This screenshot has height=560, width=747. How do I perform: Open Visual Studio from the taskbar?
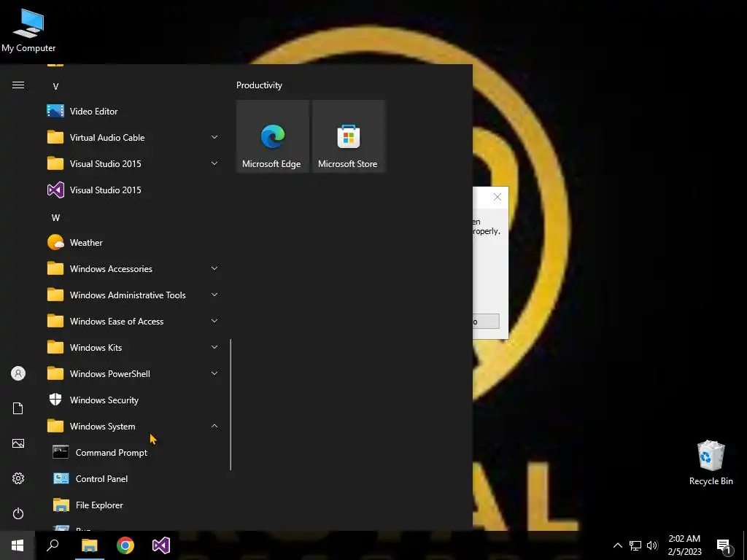tap(161, 545)
